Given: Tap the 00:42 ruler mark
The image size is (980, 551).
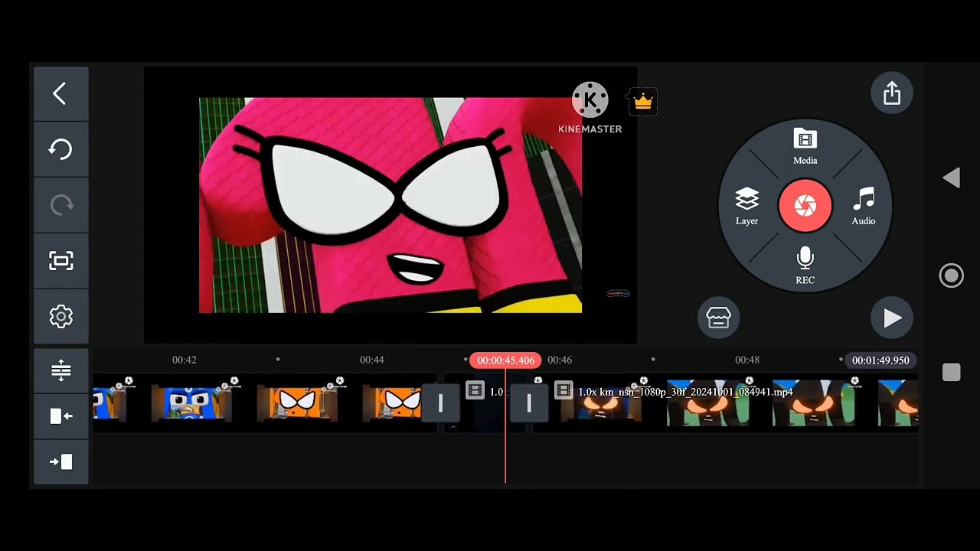Looking at the screenshot, I should tap(184, 360).
